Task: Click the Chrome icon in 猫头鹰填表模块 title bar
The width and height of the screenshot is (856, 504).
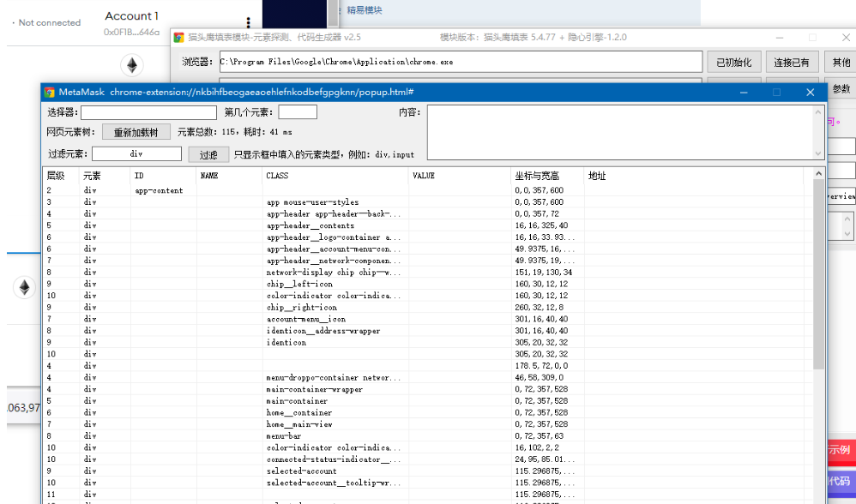Action: pyautogui.click(x=178, y=38)
